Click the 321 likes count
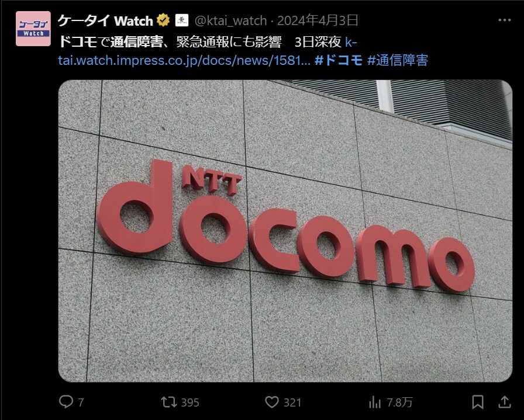The width and height of the screenshot is (524, 420). point(292,402)
